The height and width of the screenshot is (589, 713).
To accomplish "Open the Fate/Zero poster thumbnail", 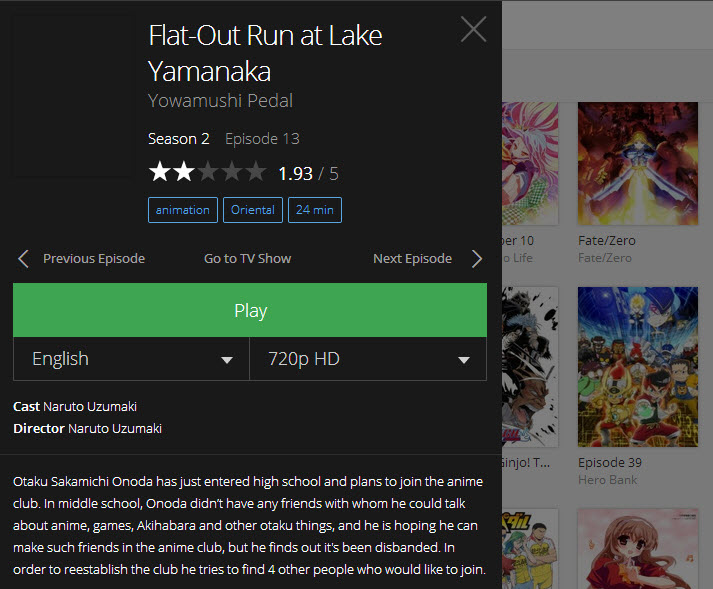I will pos(638,163).
